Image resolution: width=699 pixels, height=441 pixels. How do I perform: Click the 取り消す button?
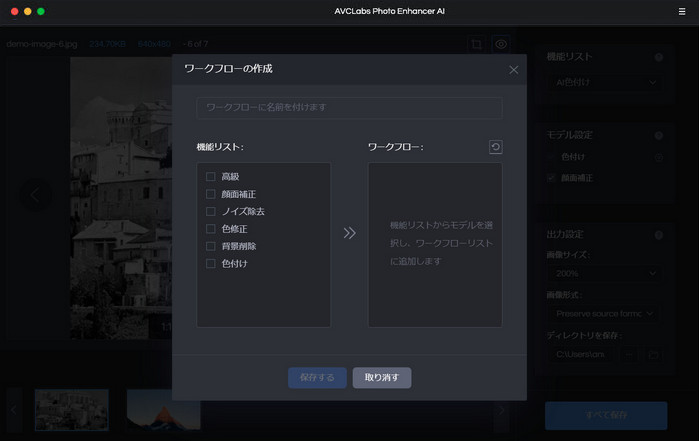[382, 377]
